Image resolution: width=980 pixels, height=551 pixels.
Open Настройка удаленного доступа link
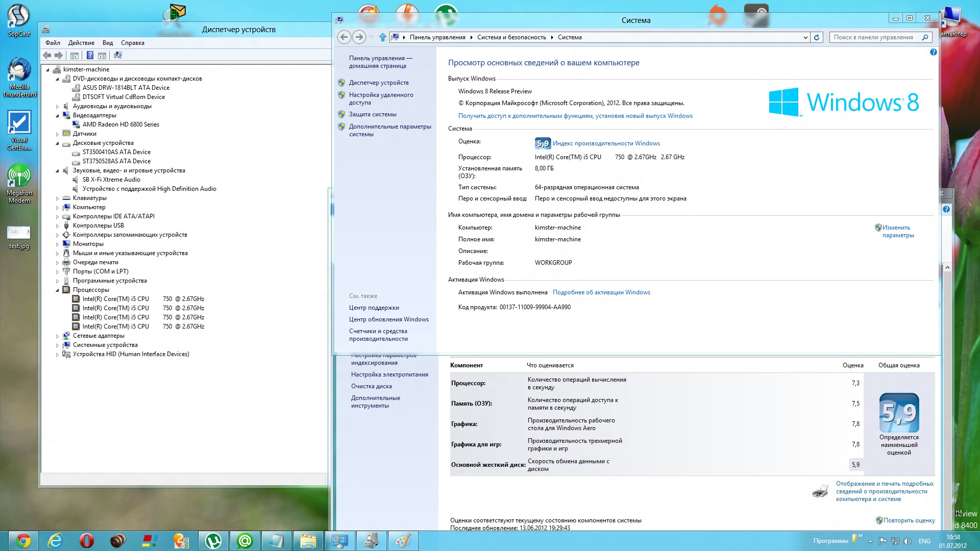pos(381,98)
